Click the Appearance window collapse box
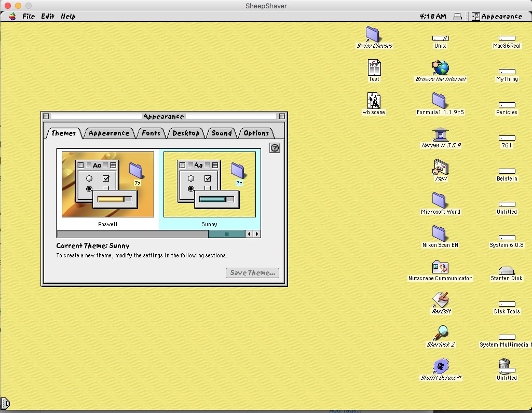The width and height of the screenshot is (532, 413). pos(282,117)
